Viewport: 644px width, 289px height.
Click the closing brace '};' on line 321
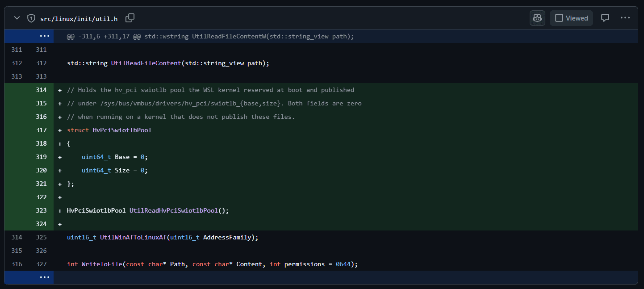(71, 184)
